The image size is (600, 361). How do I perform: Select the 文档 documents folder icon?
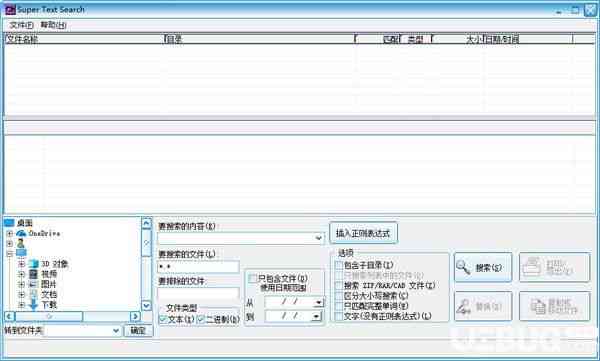[34, 294]
